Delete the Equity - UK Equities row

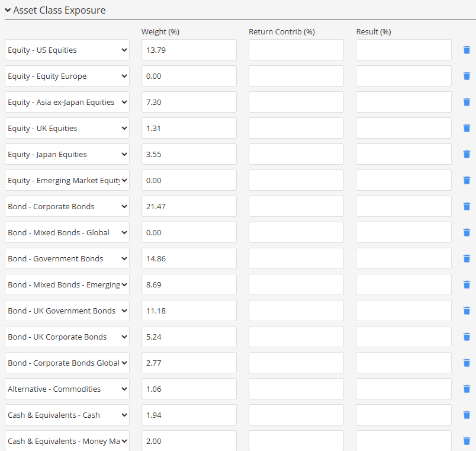coord(467,128)
